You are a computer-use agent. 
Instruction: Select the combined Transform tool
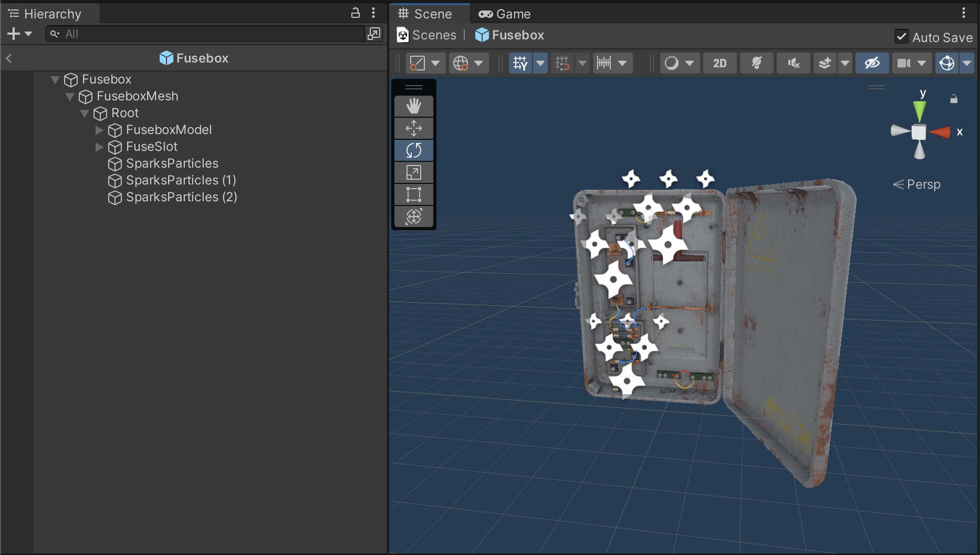click(414, 216)
